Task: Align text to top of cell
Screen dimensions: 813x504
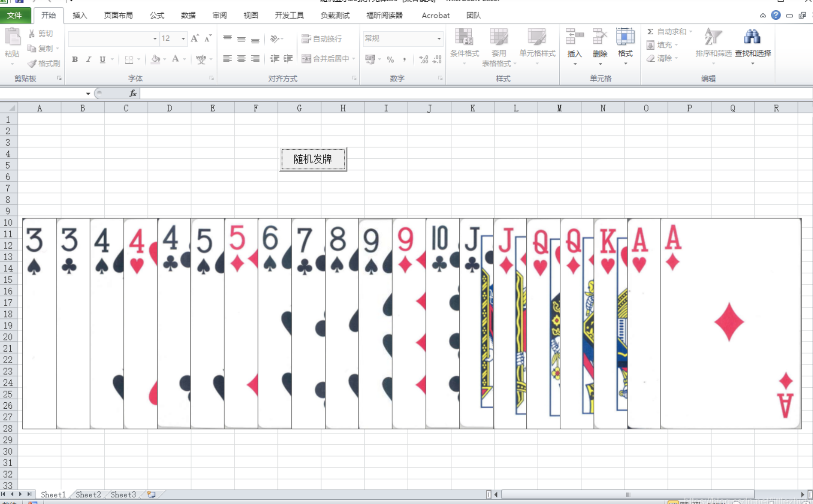Action: [x=228, y=39]
